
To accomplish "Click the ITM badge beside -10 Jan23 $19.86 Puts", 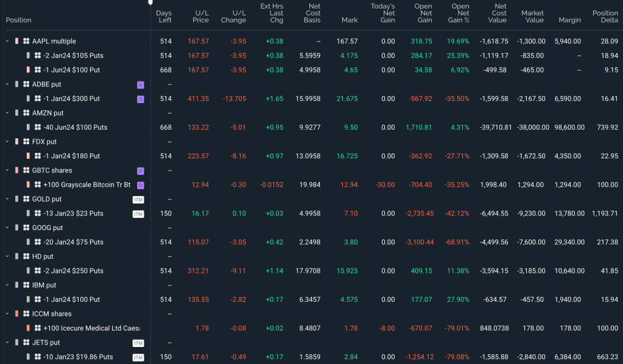I will click(138, 357).
